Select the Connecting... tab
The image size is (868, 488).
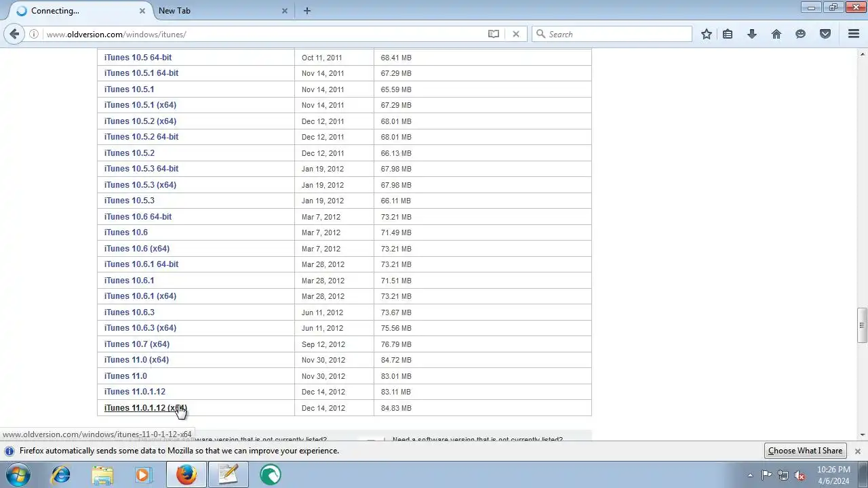click(x=81, y=11)
